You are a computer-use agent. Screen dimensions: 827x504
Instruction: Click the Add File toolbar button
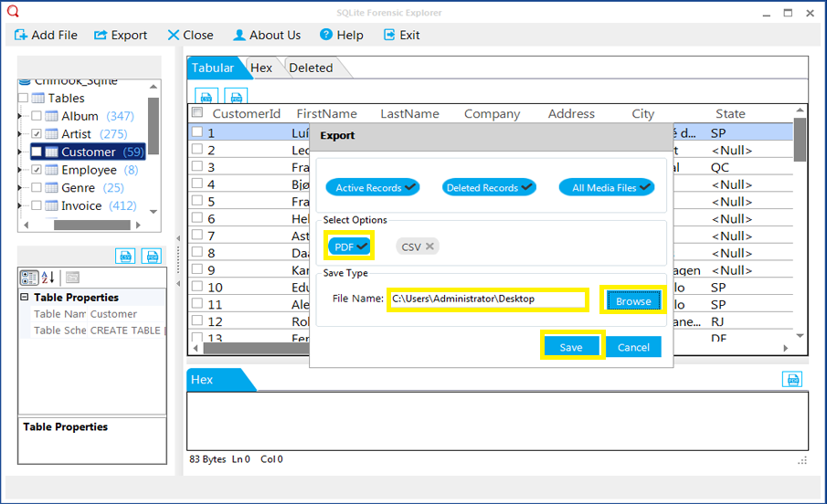click(46, 36)
